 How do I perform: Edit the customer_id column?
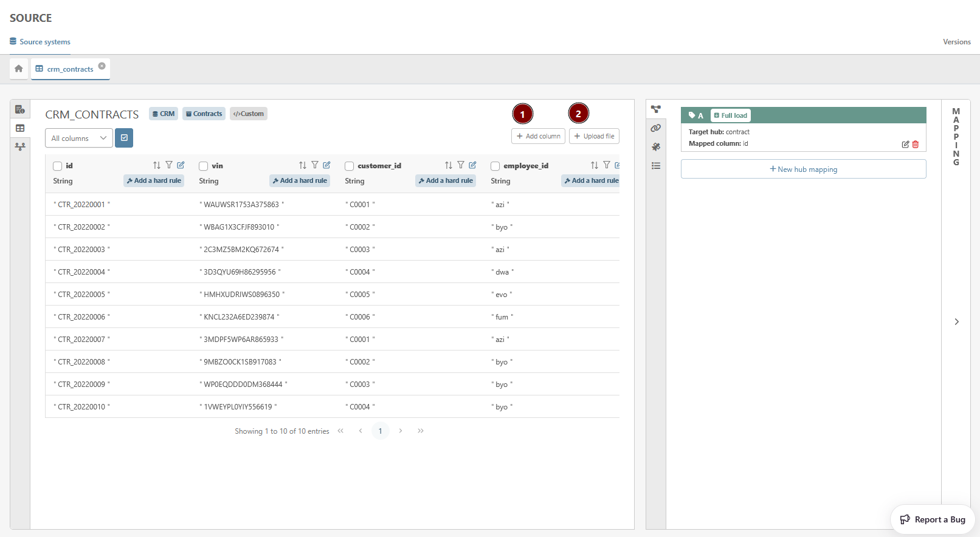point(472,165)
